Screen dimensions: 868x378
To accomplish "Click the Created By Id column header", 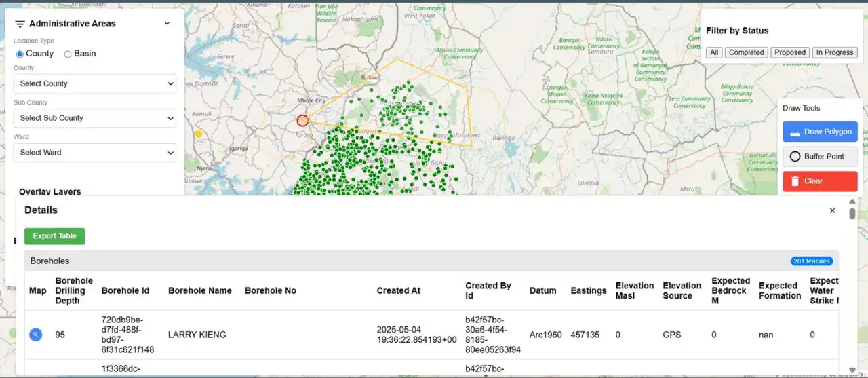I will tap(488, 290).
